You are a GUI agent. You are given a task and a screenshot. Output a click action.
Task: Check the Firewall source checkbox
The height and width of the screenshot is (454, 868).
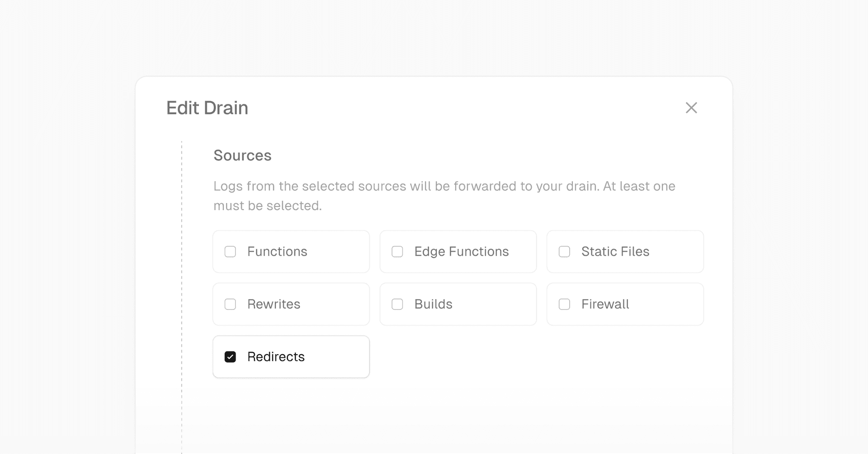click(564, 304)
